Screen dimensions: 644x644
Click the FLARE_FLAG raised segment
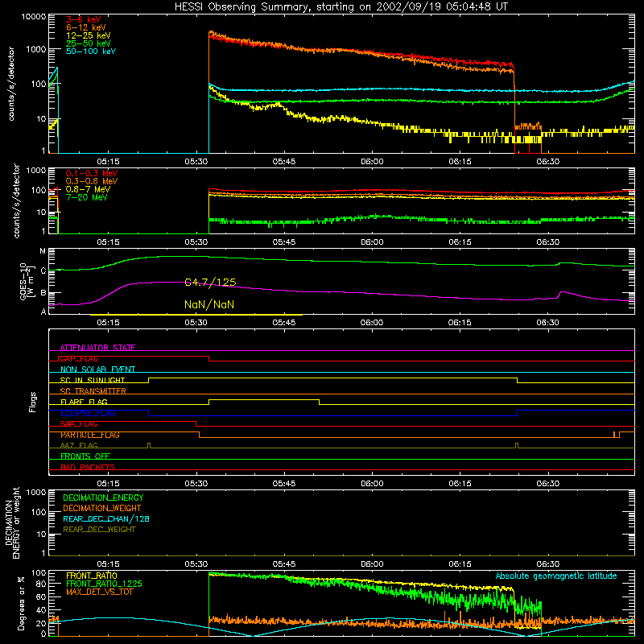[264, 399]
